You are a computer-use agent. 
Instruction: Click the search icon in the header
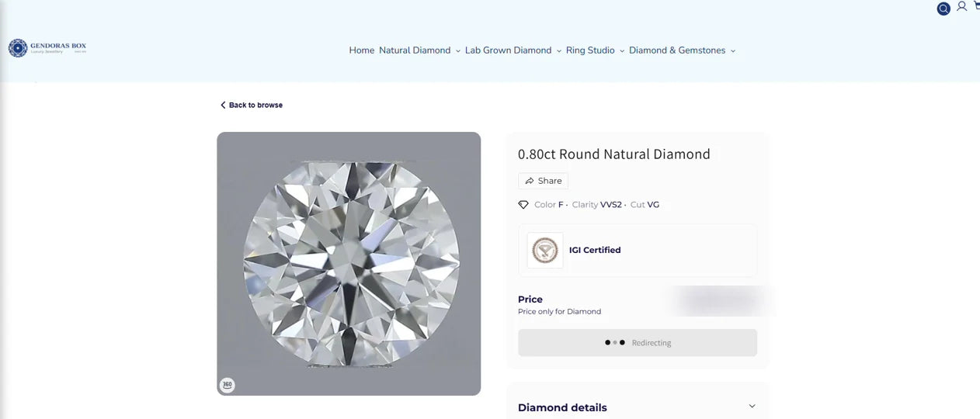coord(944,9)
